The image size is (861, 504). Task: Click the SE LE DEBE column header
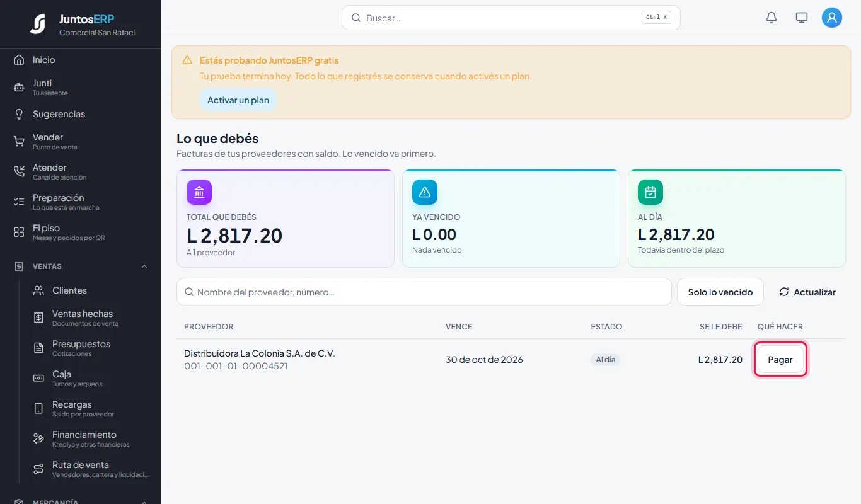[x=721, y=327]
